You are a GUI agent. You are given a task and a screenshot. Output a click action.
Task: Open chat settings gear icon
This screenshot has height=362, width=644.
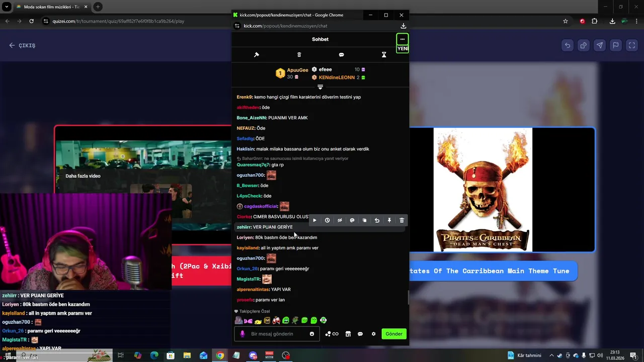[373, 334]
